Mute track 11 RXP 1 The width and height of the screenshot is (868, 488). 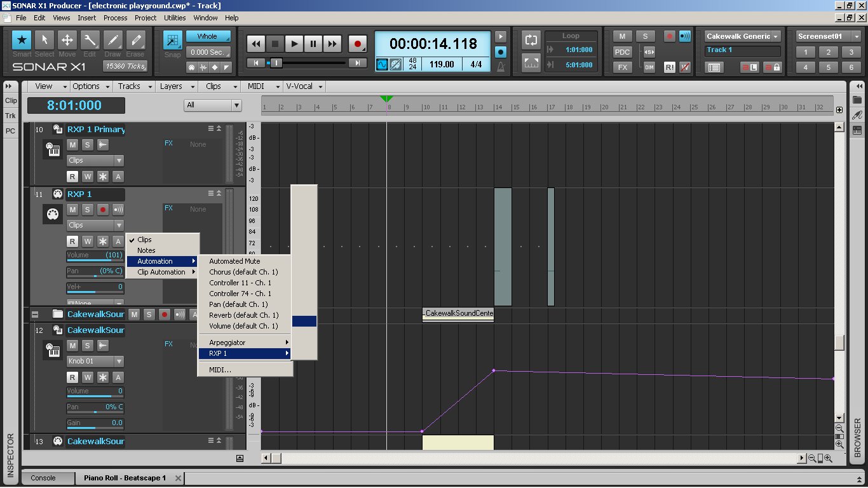coord(72,209)
